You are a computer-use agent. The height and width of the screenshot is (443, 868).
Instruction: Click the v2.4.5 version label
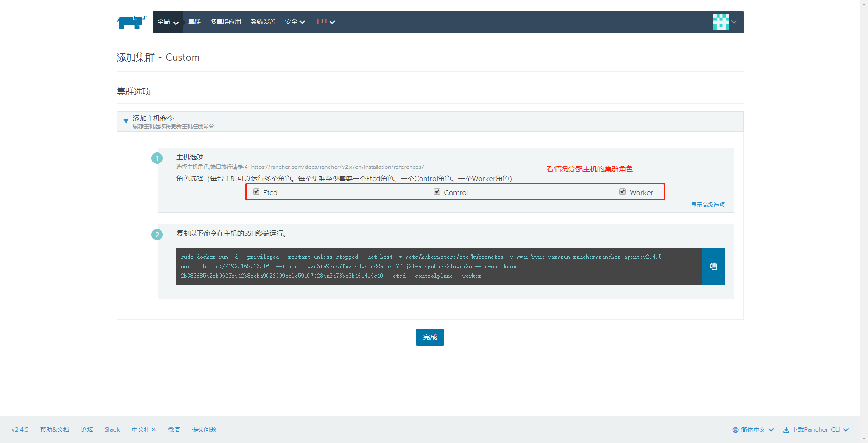20,430
